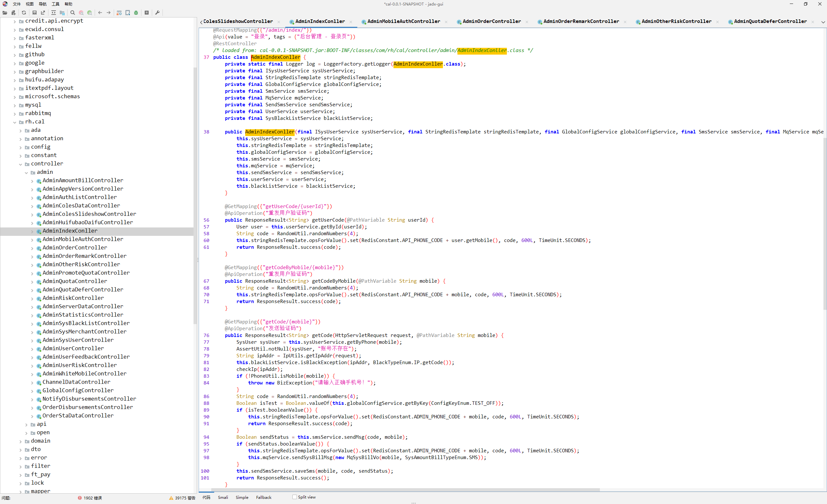Expand the domain package
Screen dimensions: 827x504
20,442
